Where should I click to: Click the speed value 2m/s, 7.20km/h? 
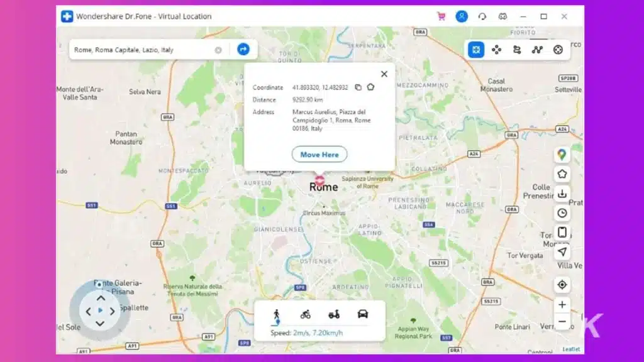pyautogui.click(x=318, y=333)
